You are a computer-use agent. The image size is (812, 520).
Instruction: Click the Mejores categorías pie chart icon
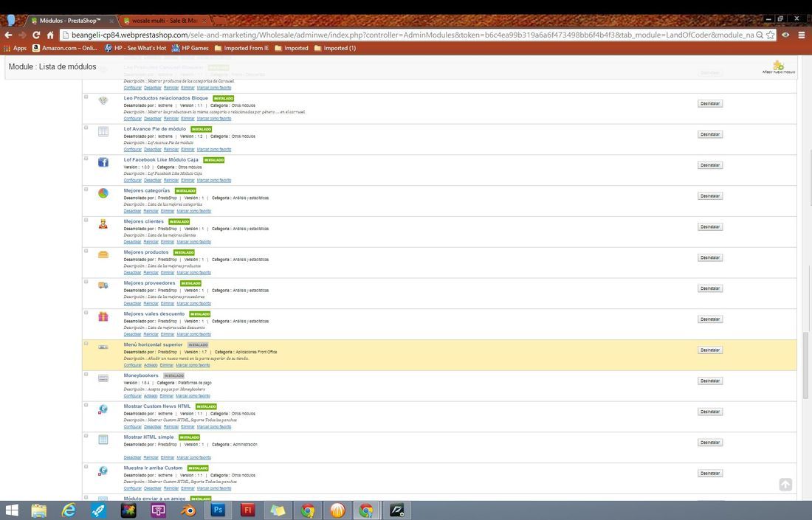pyautogui.click(x=103, y=193)
